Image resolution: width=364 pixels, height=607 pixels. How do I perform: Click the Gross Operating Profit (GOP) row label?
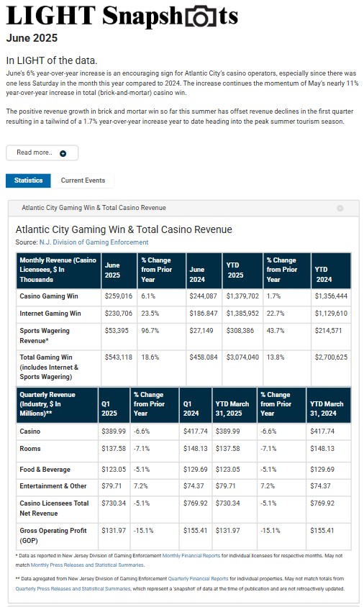[x=53, y=535]
